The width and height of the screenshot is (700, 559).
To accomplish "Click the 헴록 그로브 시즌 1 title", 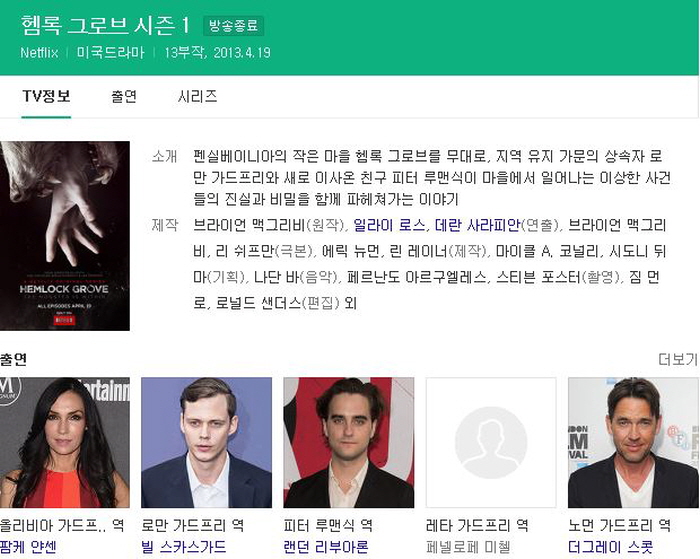I will pos(105,25).
